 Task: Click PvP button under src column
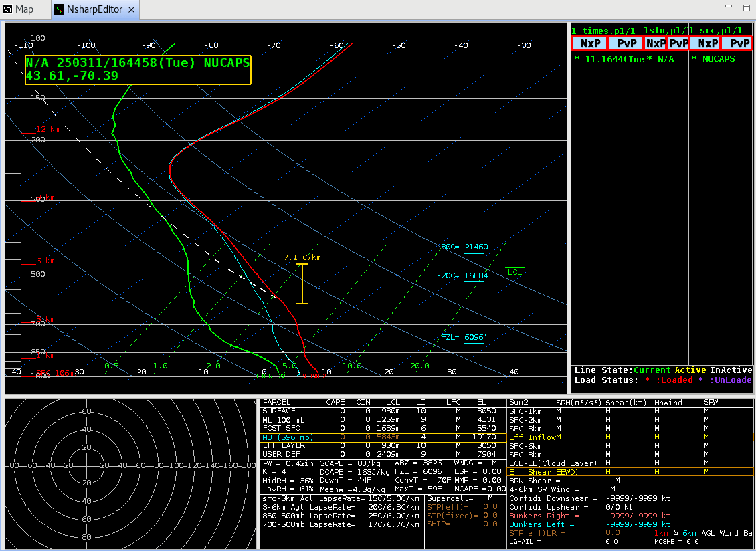pyautogui.click(x=737, y=43)
